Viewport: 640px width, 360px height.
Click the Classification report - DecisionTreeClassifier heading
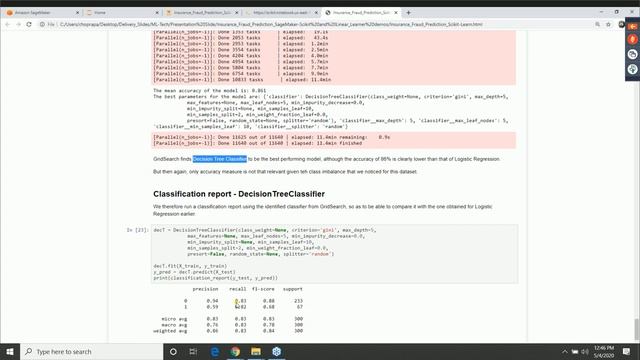tap(239, 194)
